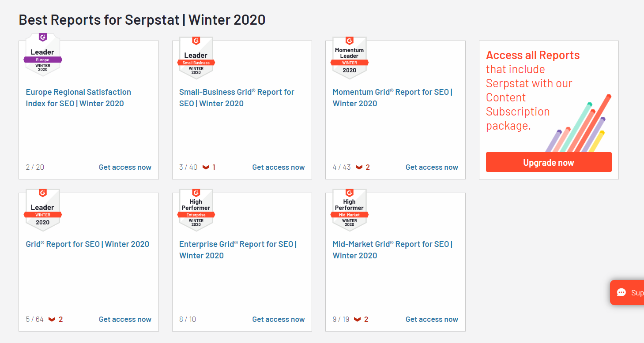
Task: Click the High Performer Enterprise badge
Action: [x=196, y=210]
